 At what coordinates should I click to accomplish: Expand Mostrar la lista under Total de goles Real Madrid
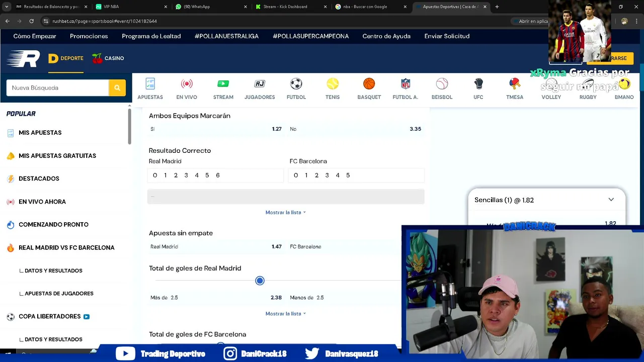click(x=285, y=314)
